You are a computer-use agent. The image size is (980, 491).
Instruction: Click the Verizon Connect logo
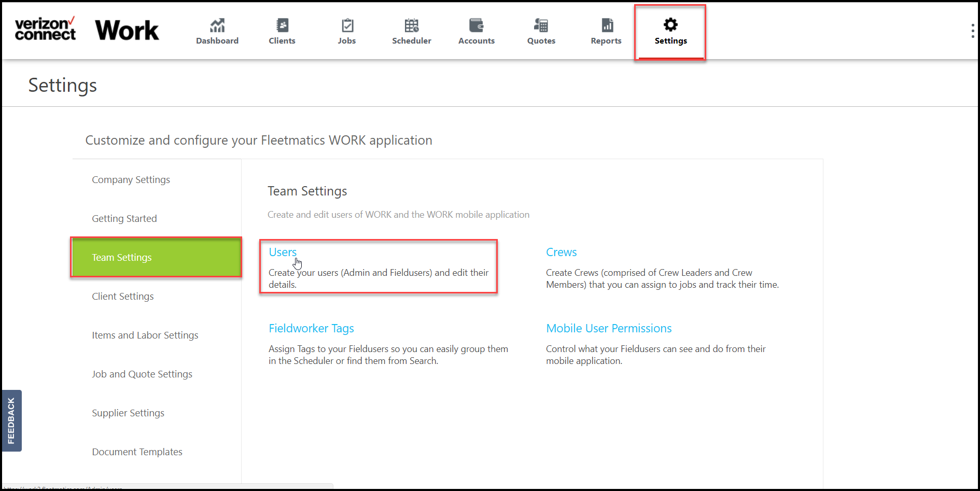click(46, 29)
